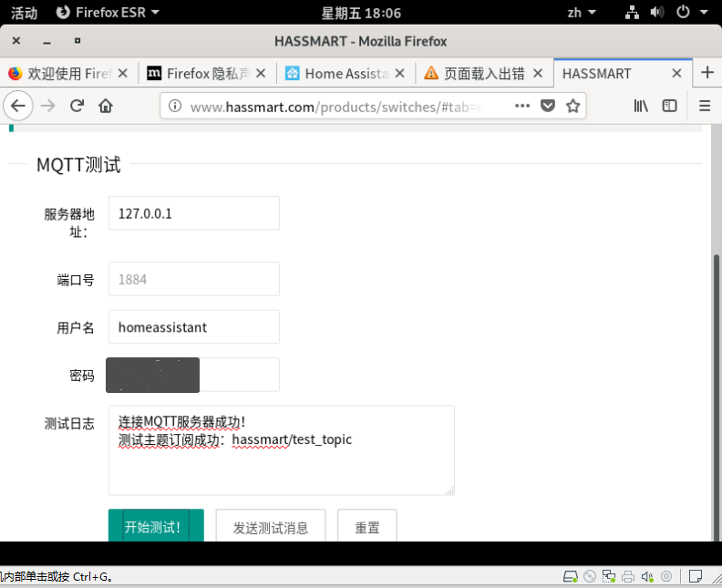Click inside the 测试日志 text area
This screenshot has height=588, width=722.
point(282,450)
